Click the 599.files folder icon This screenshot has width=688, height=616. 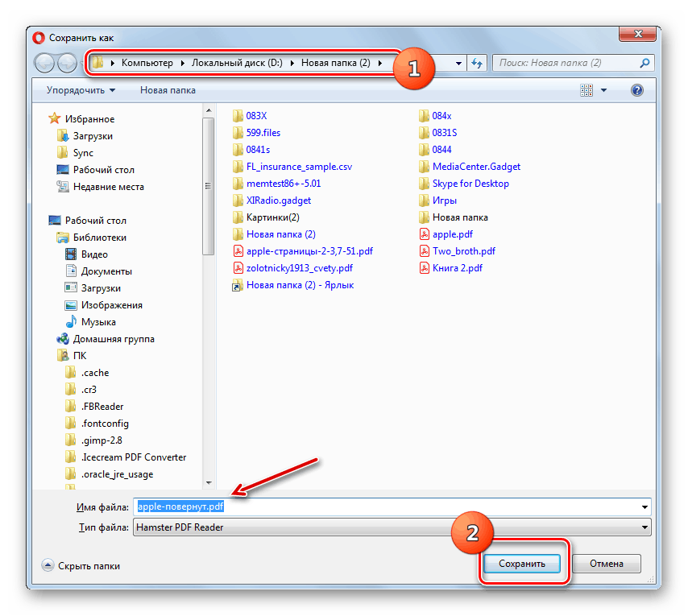[238, 133]
